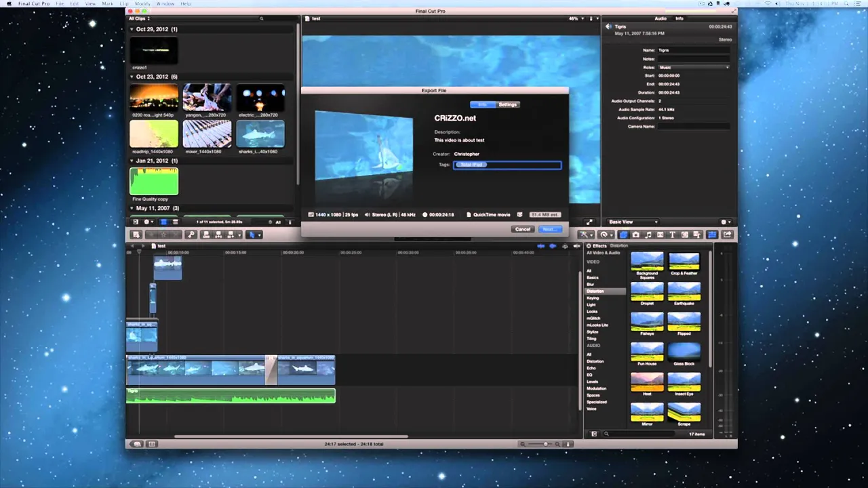The image size is (868, 488).
Task: Switch browser to filmstrip view
Action: pyautogui.click(x=163, y=222)
